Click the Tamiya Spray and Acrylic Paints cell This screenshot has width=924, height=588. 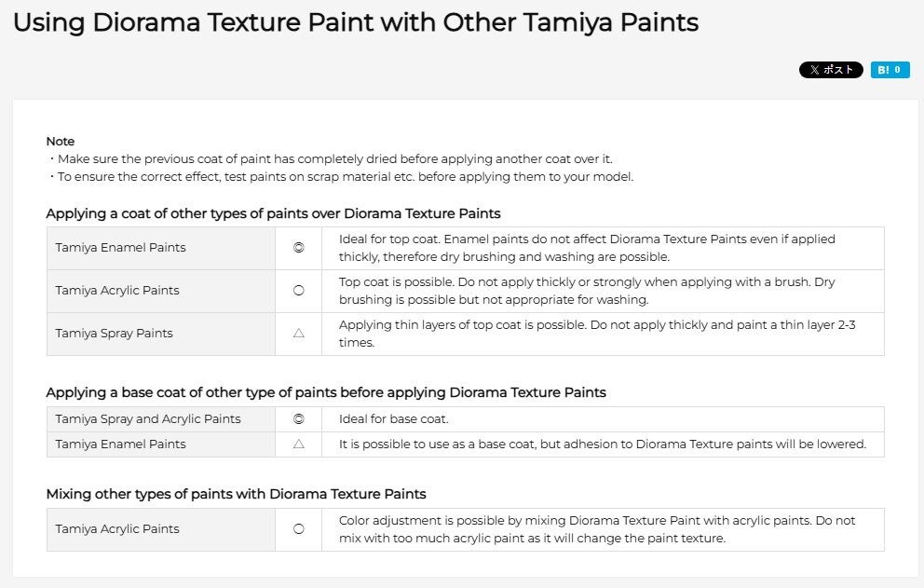click(x=161, y=418)
